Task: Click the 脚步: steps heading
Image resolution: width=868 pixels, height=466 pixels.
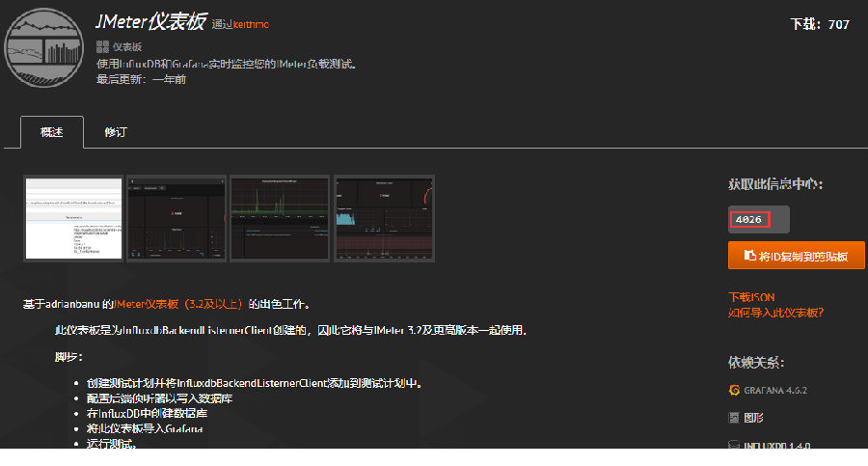Action: 68,356
